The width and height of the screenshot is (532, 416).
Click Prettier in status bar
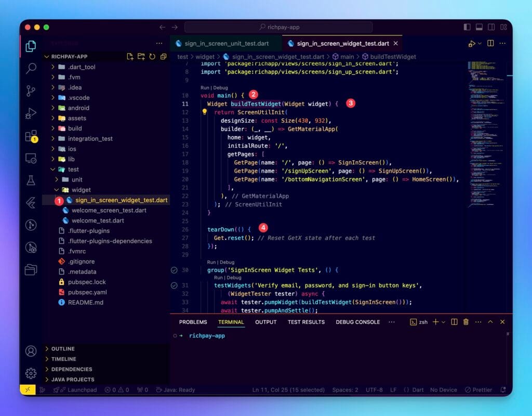pos(478,390)
